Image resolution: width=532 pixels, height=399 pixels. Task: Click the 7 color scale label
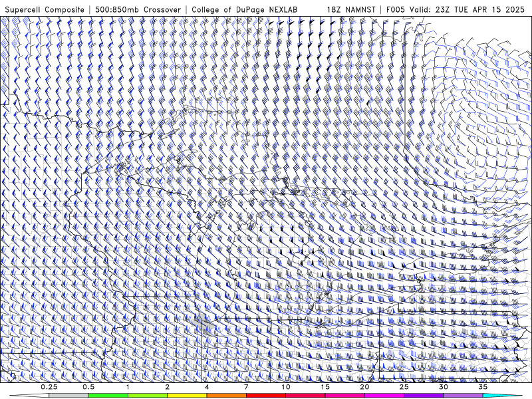click(x=246, y=387)
